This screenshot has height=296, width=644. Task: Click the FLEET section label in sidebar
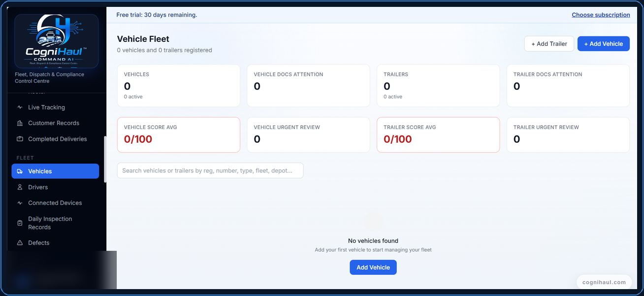(x=25, y=158)
